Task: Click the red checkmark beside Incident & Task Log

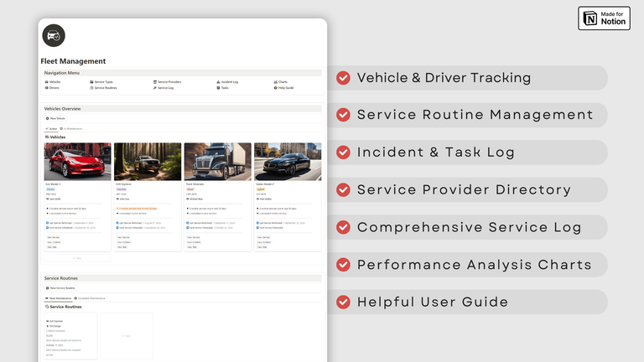Action: point(343,153)
